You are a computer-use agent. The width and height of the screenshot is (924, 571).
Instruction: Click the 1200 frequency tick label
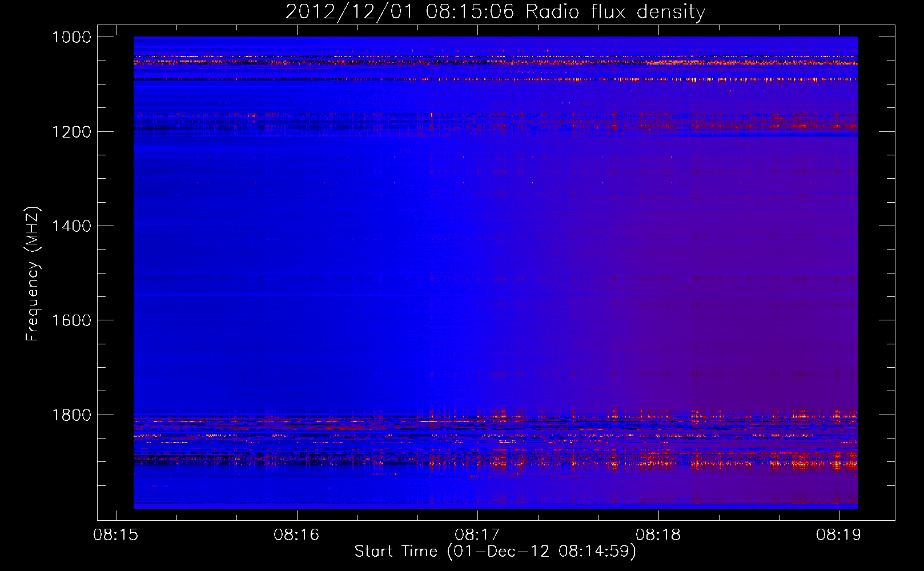[71, 132]
